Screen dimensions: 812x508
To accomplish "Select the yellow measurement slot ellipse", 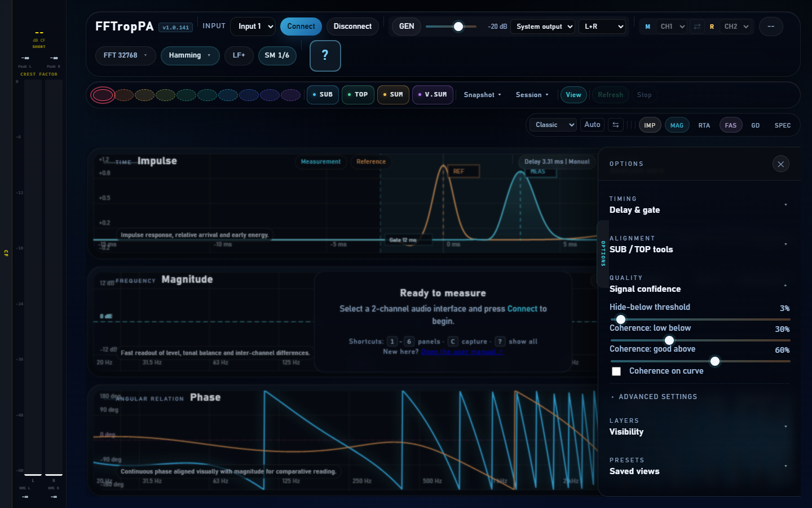I will [144, 95].
